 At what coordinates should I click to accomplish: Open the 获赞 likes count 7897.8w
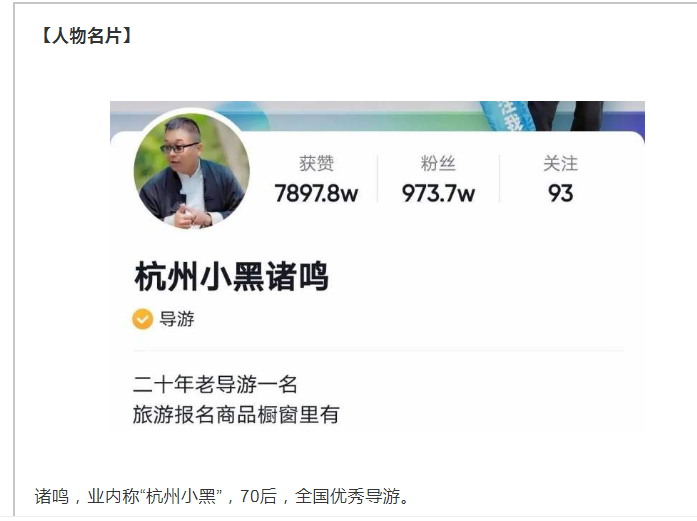pos(316,179)
